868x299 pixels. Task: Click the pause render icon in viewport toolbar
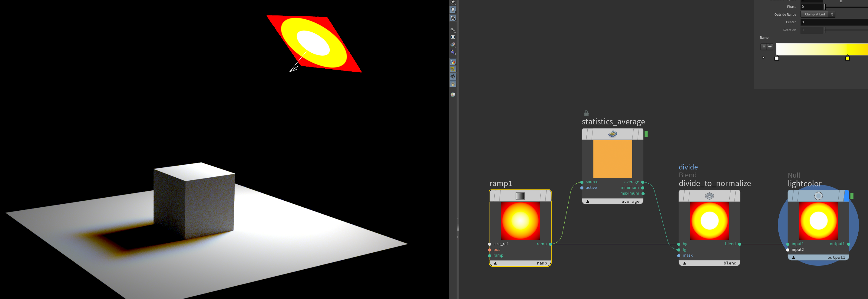(453, 38)
